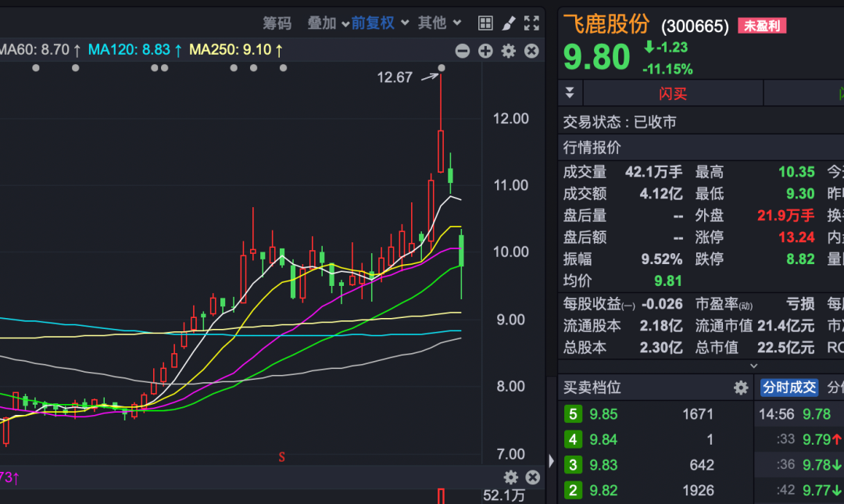Zoom out the K-line chart with minus icon
This screenshot has width=844, height=504.
click(463, 51)
